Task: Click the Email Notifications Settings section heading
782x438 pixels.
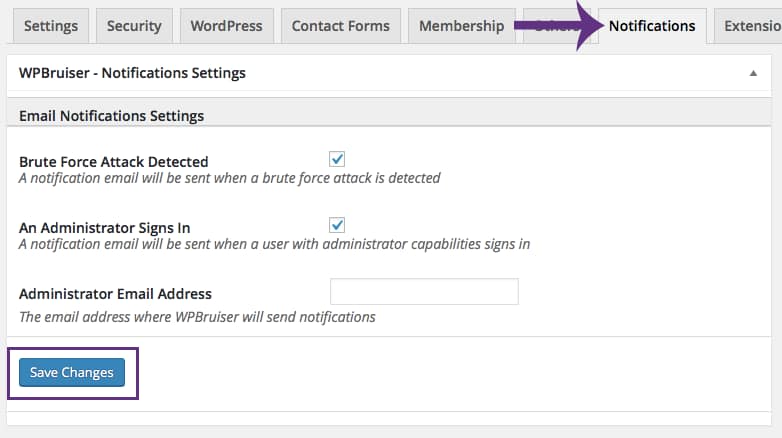Action: pyautogui.click(x=112, y=116)
